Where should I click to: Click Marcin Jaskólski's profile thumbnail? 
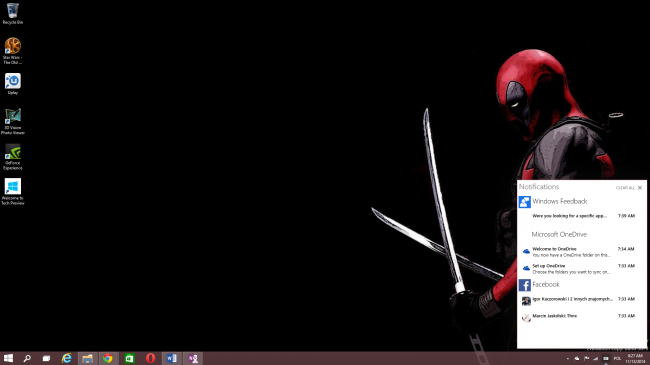526,318
